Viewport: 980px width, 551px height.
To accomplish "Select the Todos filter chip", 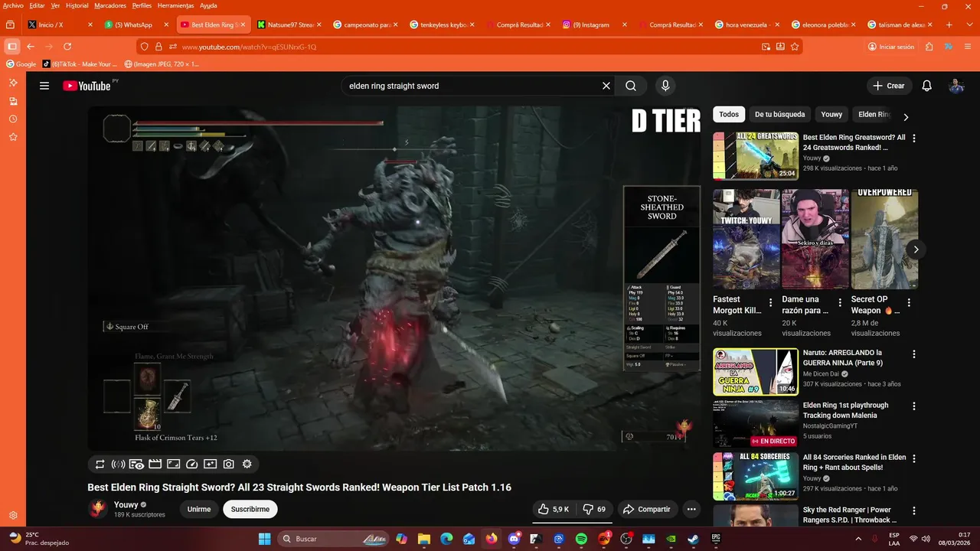I will pyautogui.click(x=729, y=114).
